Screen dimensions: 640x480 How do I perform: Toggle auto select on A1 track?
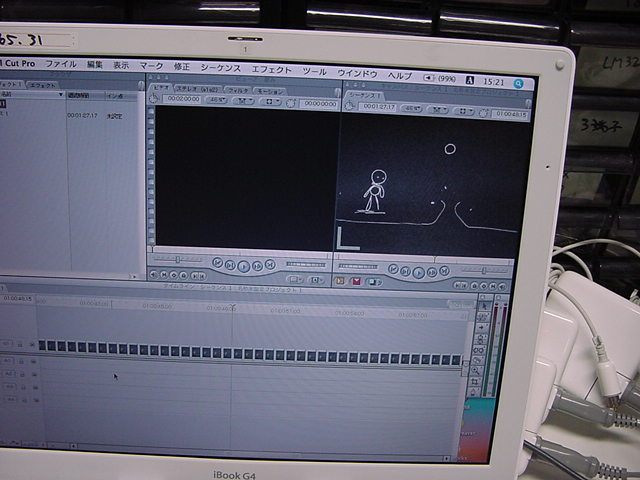(x=34, y=362)
